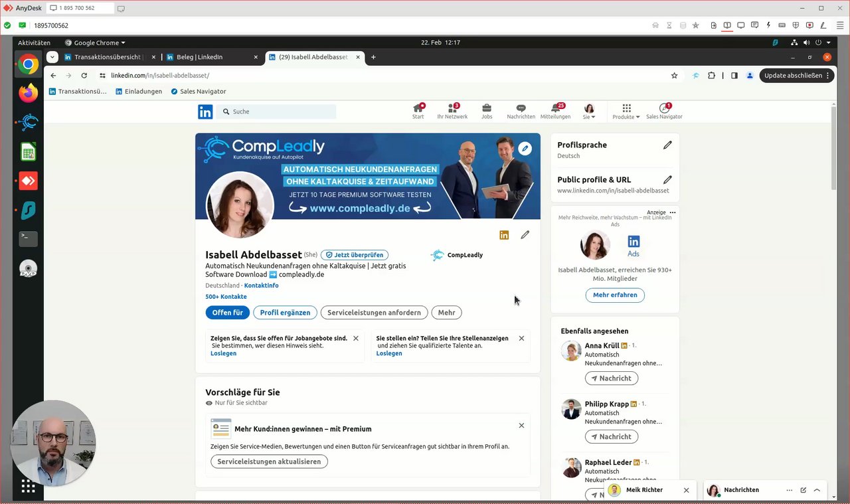Open Sales Navigator in the LinkedIn navbar

coord(664,112)
